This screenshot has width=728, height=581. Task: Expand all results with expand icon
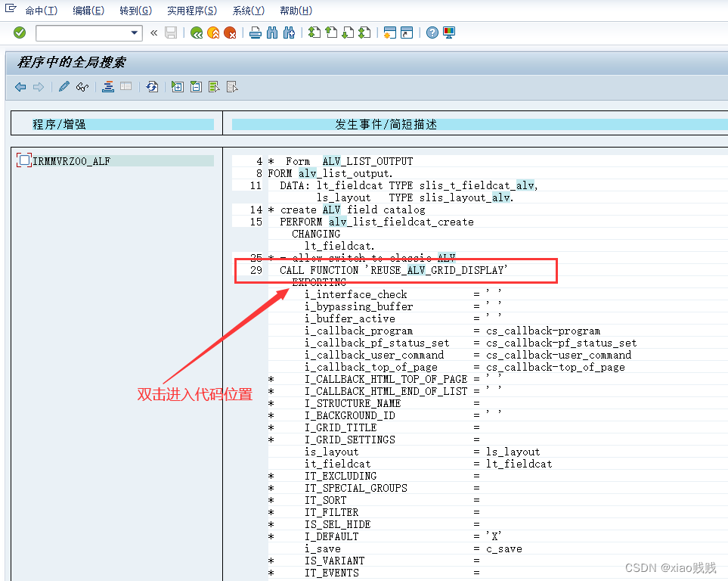[177, 86]
